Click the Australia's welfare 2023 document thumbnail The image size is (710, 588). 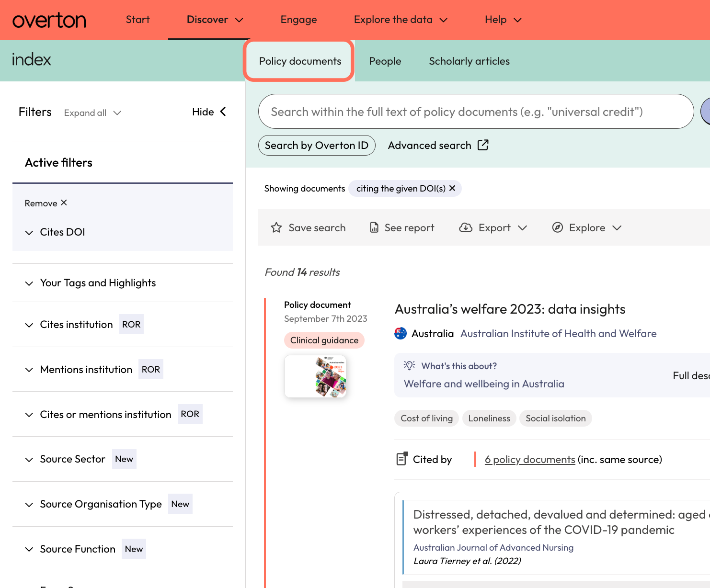(315, 376)
